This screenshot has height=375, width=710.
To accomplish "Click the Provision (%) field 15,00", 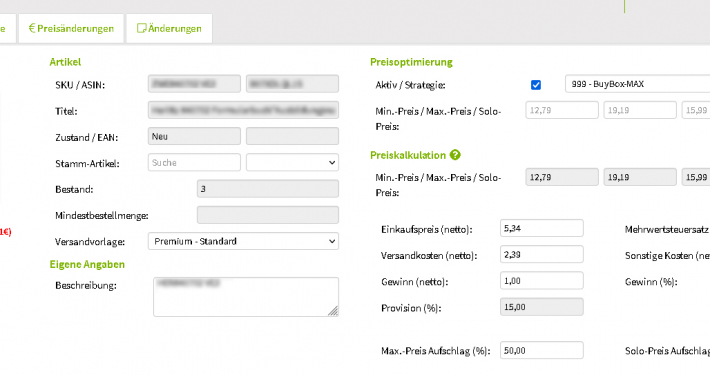I will (x=542, y=307).
